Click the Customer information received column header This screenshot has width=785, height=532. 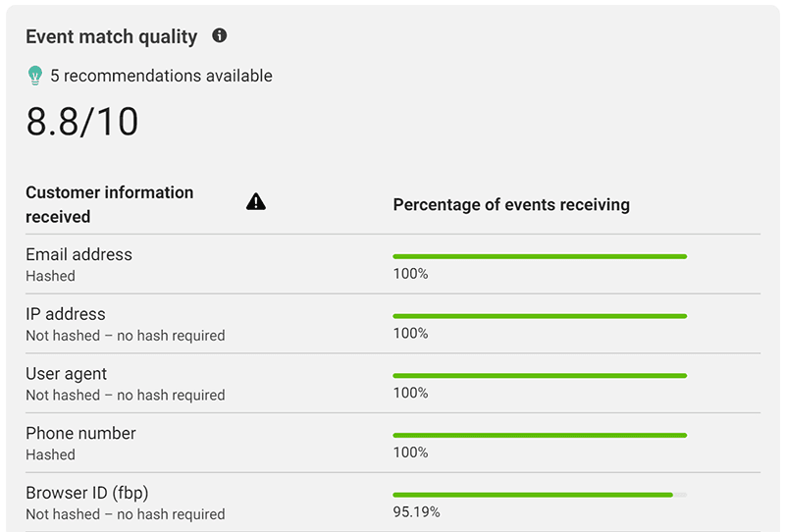point(109,204)
